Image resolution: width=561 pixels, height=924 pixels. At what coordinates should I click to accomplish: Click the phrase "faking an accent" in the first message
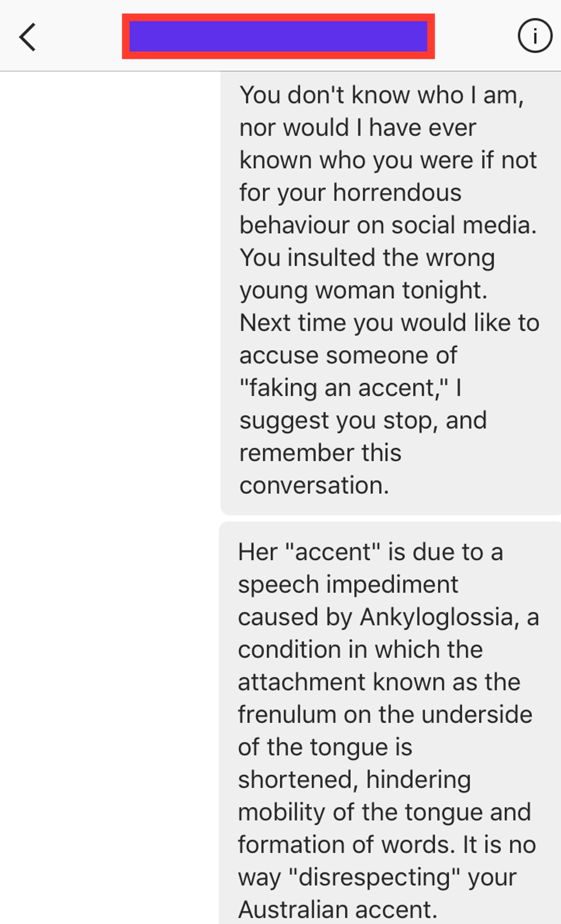tap(345, 388)
